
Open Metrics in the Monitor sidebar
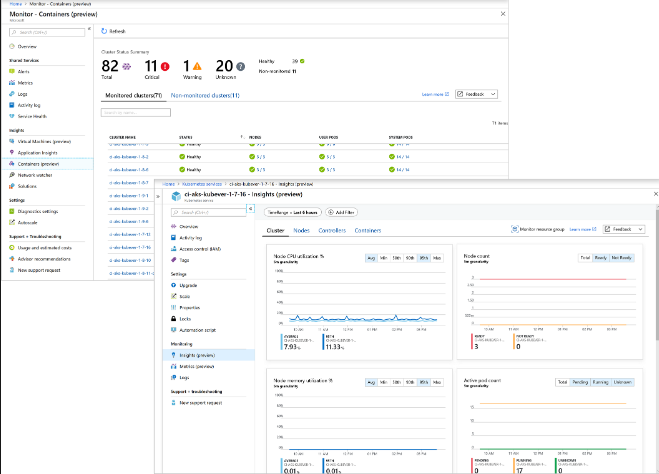click(25, 83)
